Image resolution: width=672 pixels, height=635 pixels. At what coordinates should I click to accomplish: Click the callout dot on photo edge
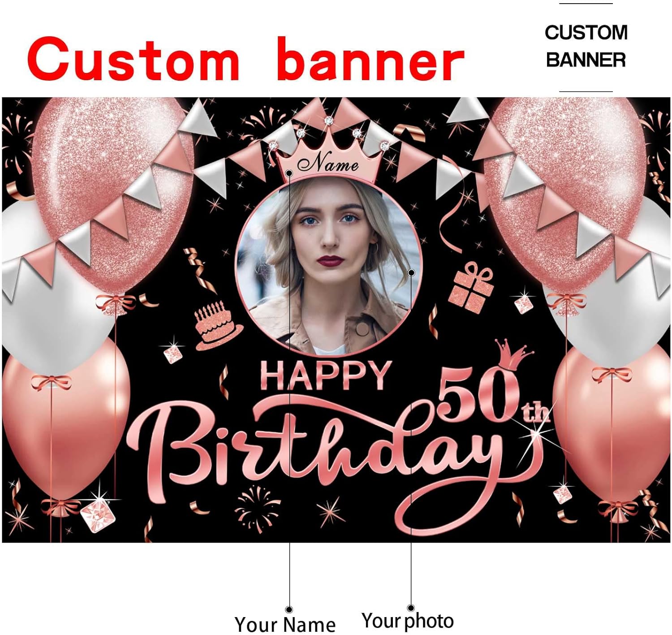click(x=411, y=272)
